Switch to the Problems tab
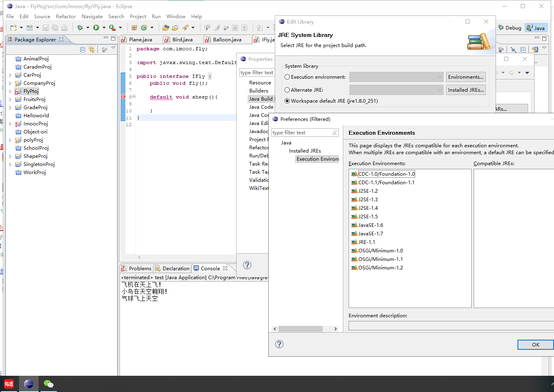This screenshot has height=392, width=554. tap(136, 268)
